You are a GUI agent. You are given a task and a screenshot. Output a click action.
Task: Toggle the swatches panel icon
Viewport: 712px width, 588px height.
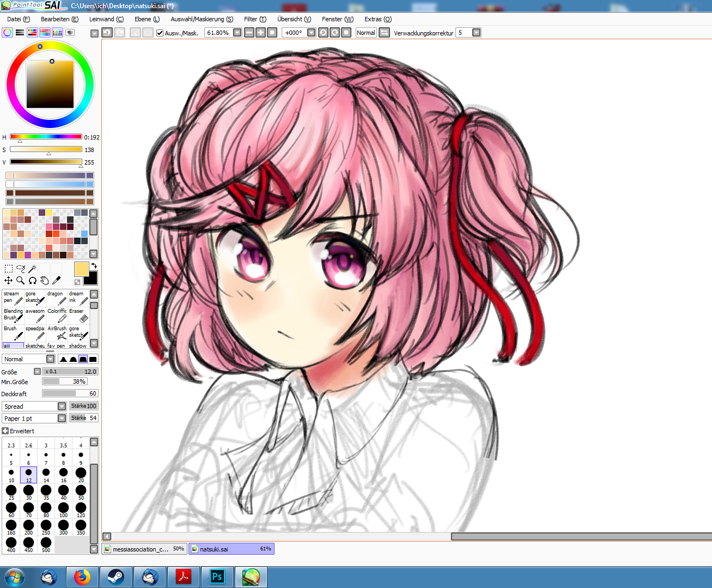tap(58, 33)
